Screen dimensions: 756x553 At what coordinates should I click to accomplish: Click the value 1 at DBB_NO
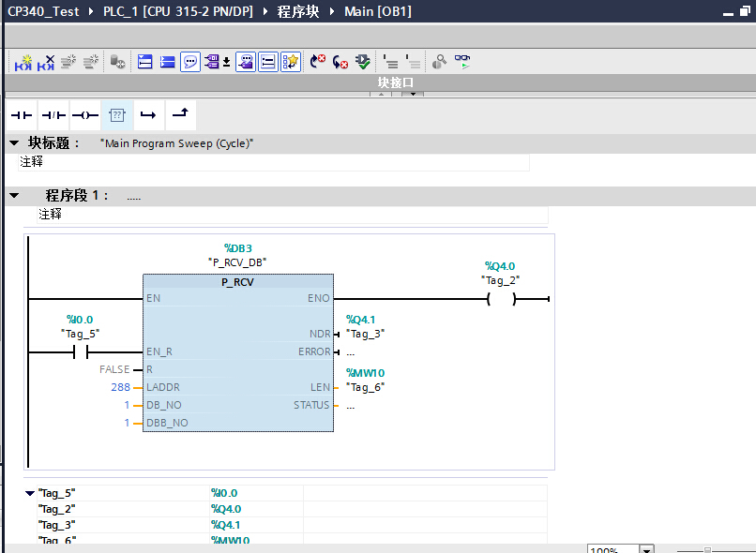click(x=127, y=423)
